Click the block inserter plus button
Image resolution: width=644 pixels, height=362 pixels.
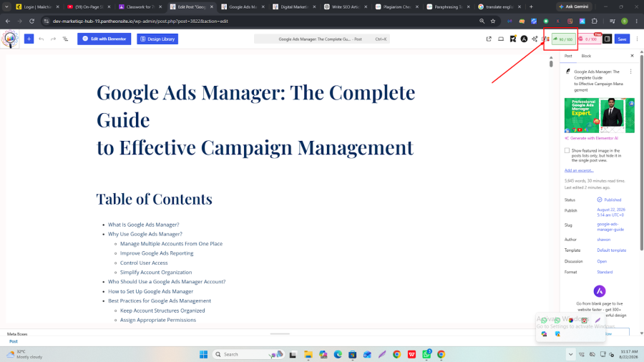29,39
